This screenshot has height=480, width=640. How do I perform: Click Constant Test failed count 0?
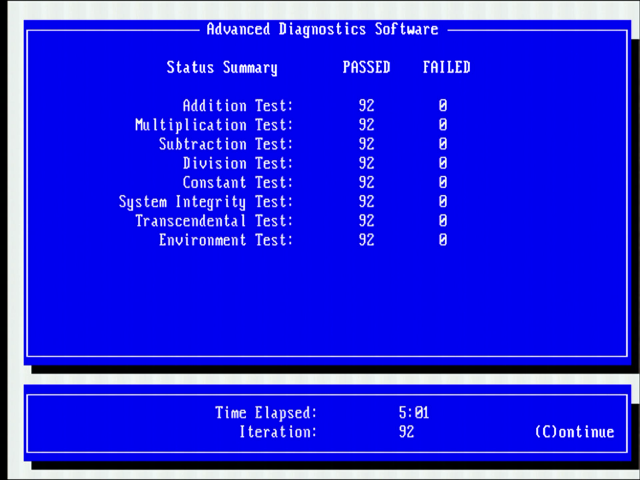coord(443,182)
